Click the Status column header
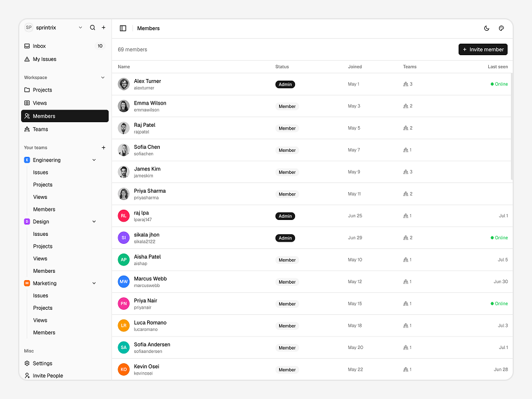Image resolution: width=532 pixels, height=399 pixels. [x=282, y=66]
